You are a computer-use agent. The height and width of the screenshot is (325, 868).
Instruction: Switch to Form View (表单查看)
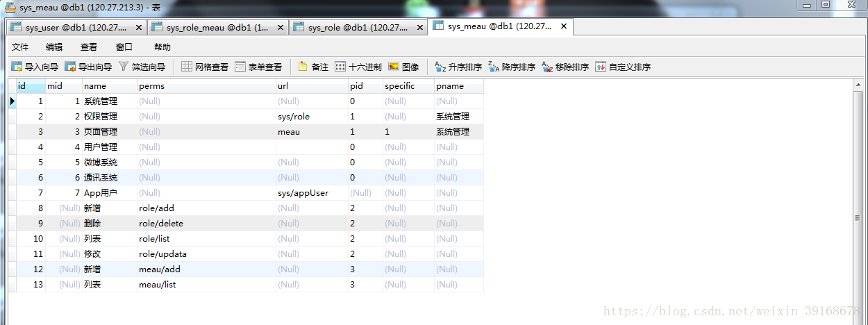tap(258, 67)
